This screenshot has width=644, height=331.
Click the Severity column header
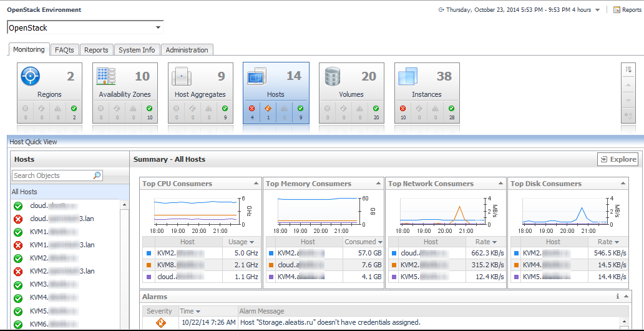click(x=160, y=311)
